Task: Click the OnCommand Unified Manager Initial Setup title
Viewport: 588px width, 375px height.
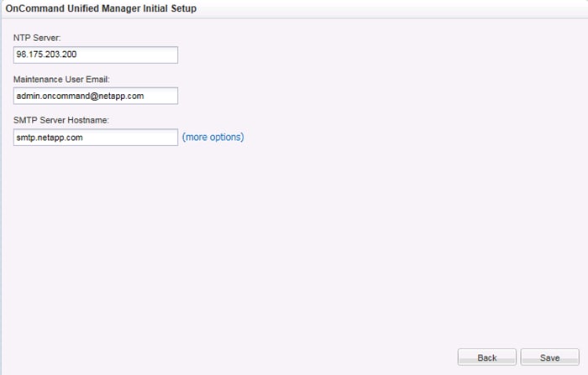Action: point(101,8)
